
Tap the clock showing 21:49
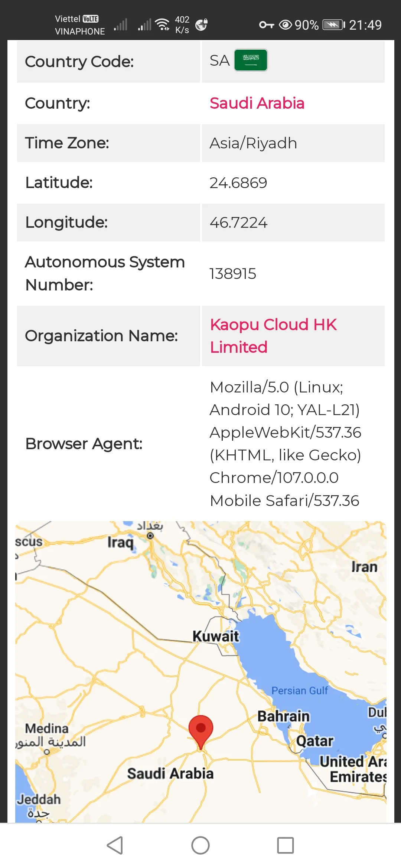(x=365, y=25)
